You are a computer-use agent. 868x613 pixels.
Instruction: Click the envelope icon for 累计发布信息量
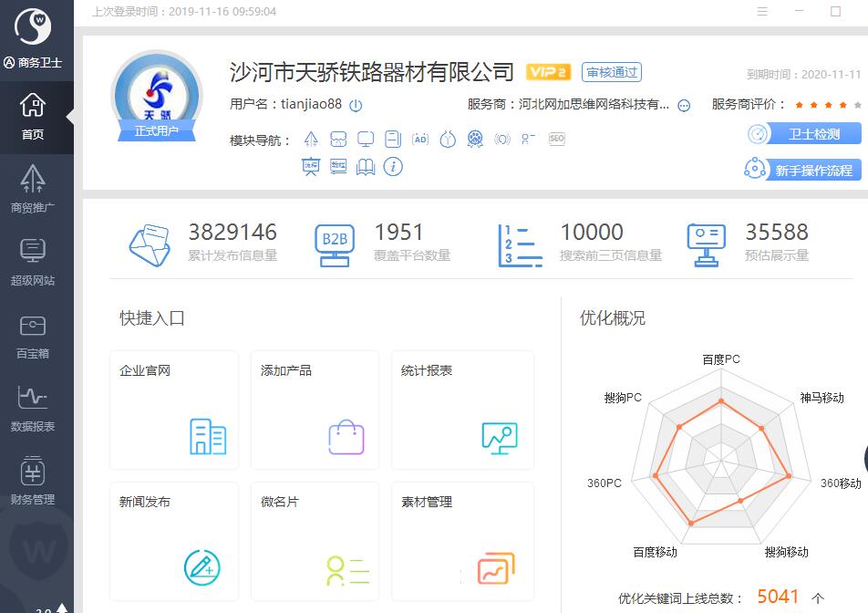[150, 244]
